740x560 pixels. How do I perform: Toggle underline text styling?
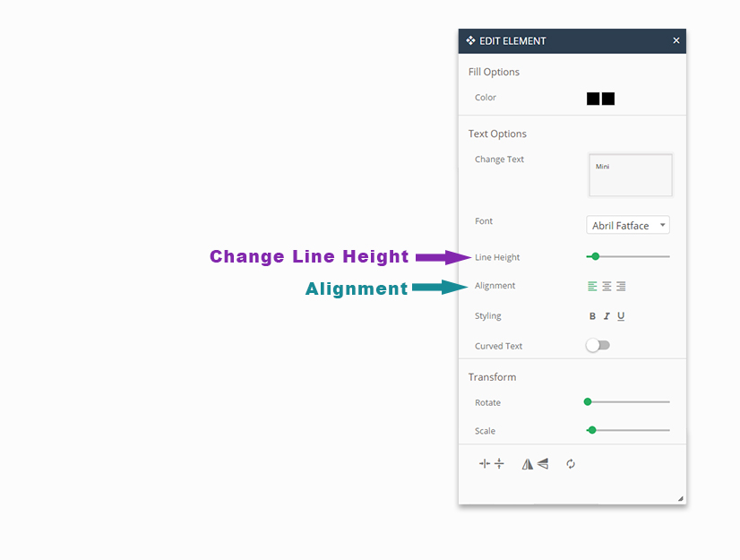click(621, 316)
